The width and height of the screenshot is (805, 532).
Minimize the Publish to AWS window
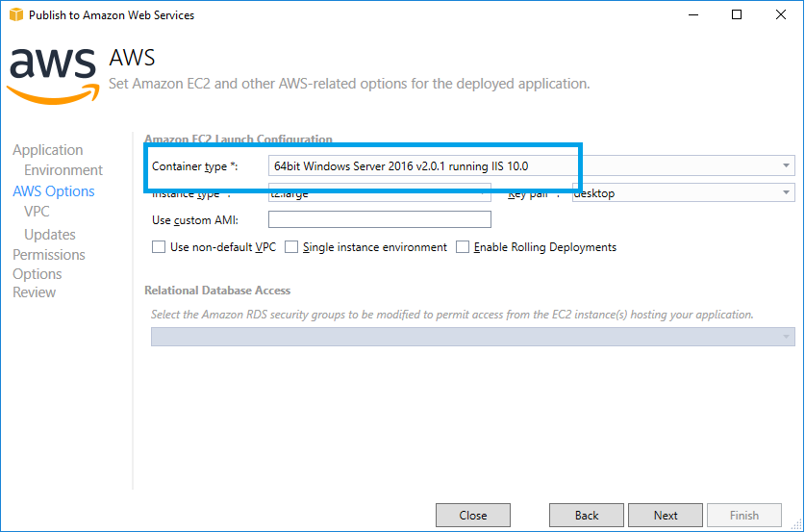693,14
